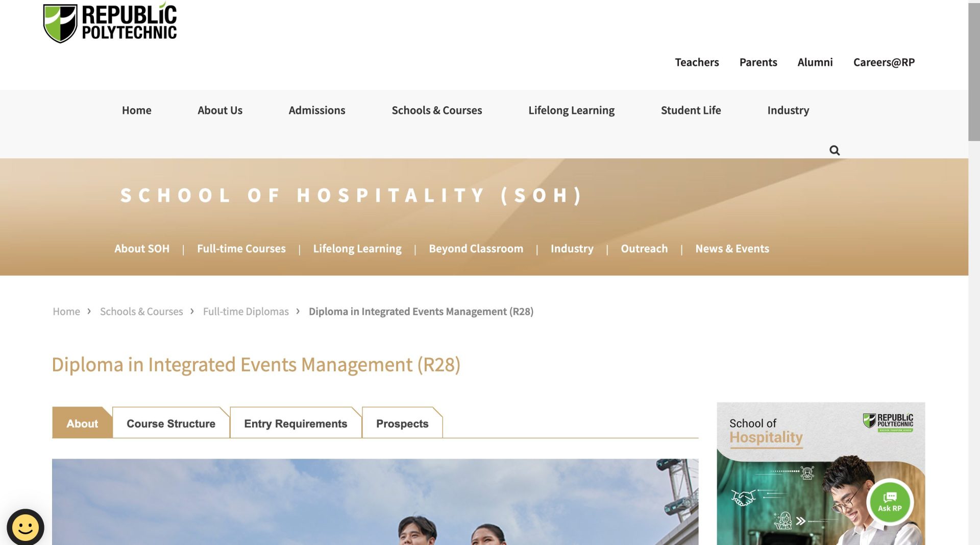Expand the Student Life navigation item

click(x=691, y=110)
